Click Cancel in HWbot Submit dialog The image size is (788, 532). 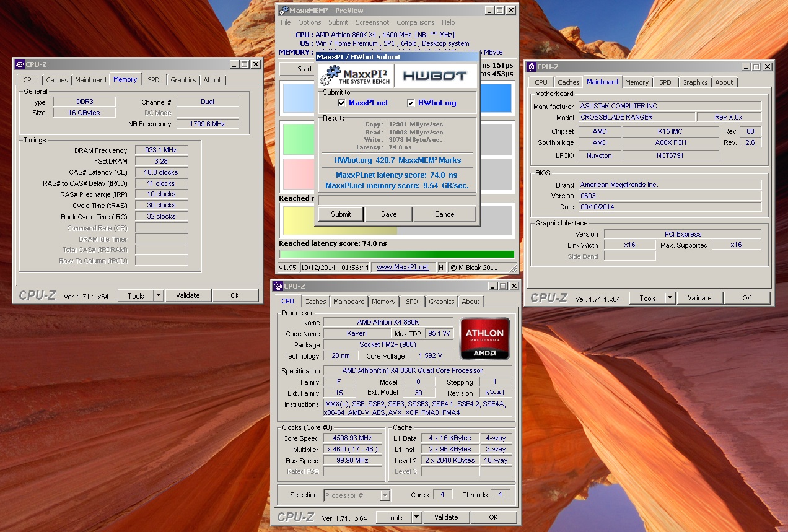[x=445, y=214]
